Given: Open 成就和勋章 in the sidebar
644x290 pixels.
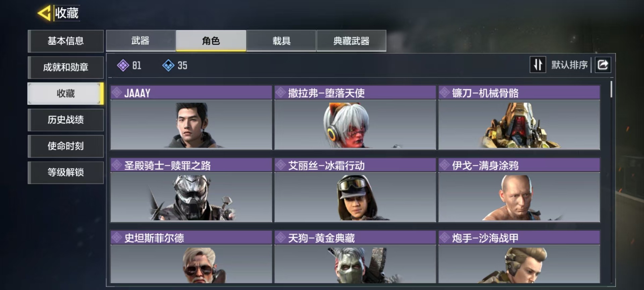Looking at the screenshot, I should tap(66, 67).
